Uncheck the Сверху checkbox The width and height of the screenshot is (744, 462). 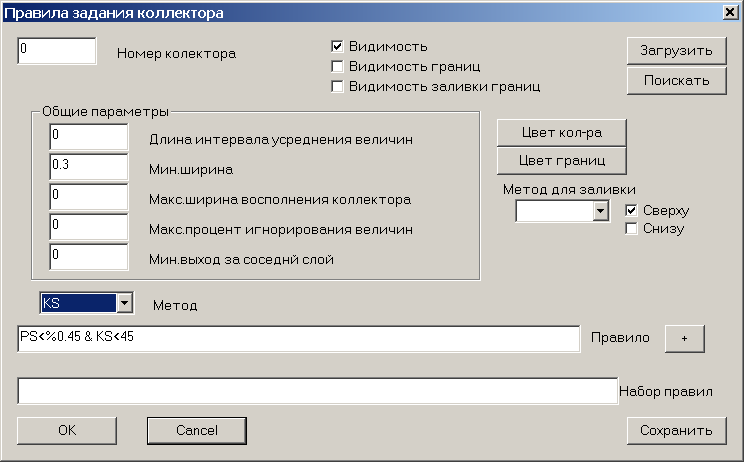coord(631,210)
